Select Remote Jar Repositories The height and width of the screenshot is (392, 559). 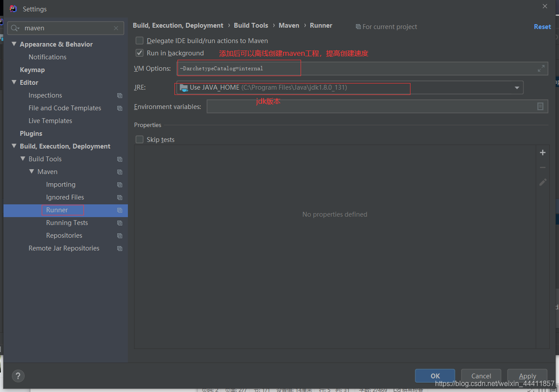point(64,248)
